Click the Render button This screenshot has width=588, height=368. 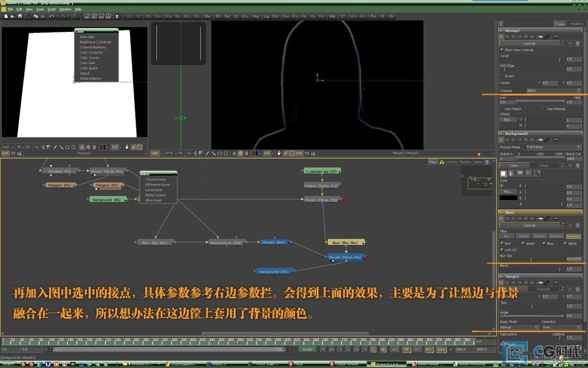pyautogui.click(x=307, y=349)
